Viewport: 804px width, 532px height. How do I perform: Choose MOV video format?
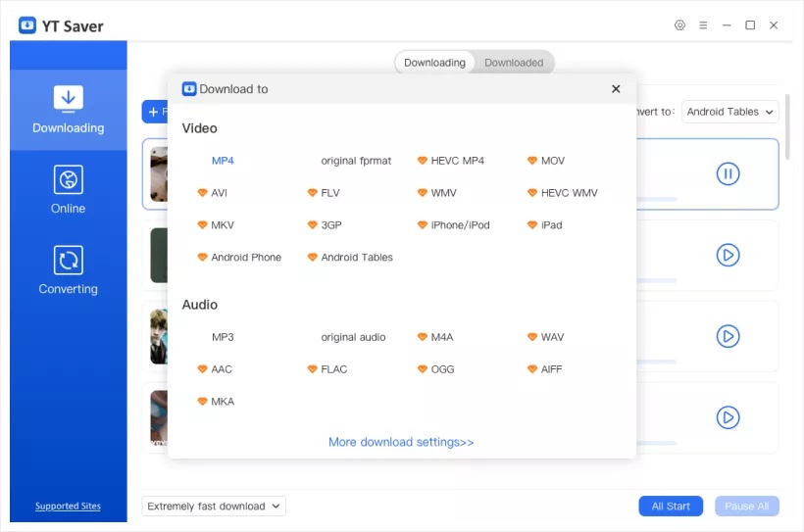tap(546, 161)
